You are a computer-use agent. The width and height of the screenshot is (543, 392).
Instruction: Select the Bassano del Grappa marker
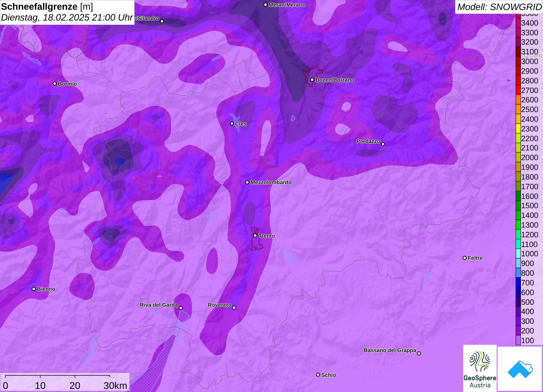[x=419, y=353]
